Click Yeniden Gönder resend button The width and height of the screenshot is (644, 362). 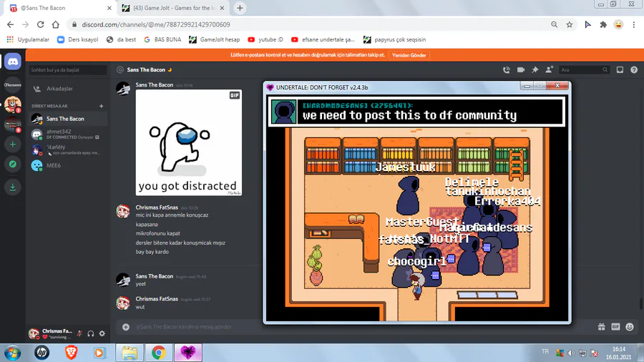coord(409,55)
